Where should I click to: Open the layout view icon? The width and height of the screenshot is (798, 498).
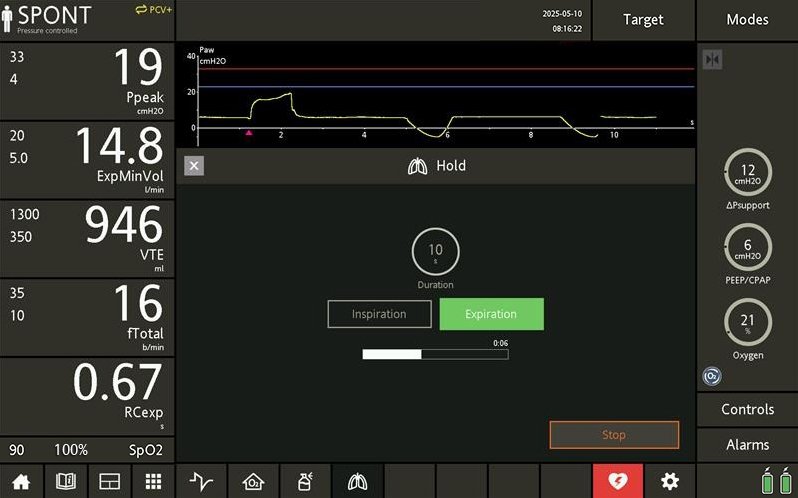click(x=109, y=481)
